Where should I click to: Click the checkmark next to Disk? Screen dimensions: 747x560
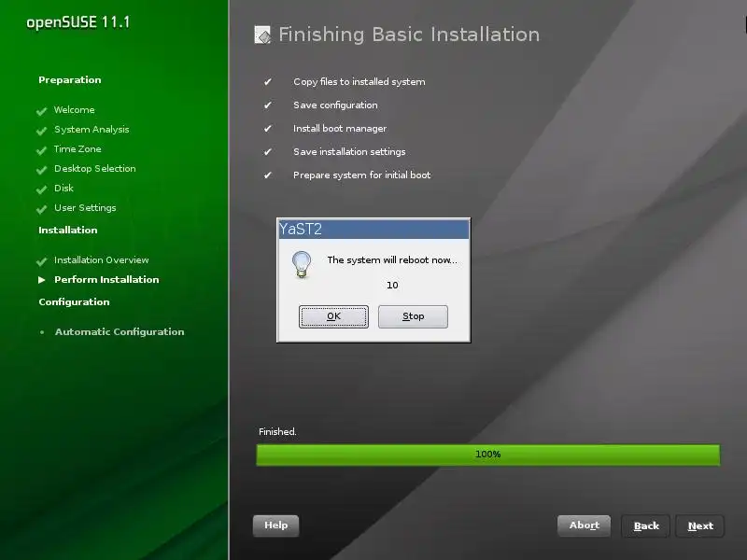(x=41, y=189)
